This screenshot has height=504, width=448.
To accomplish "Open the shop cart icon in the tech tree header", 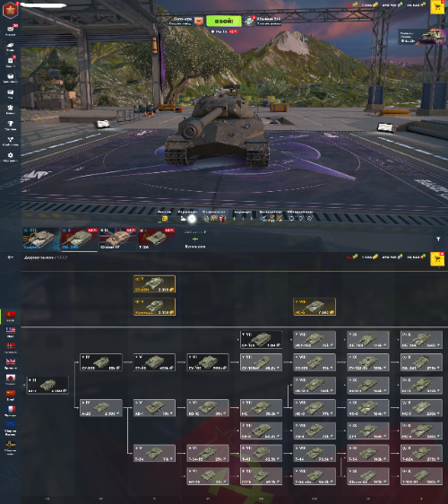I will tap(437, 259).
